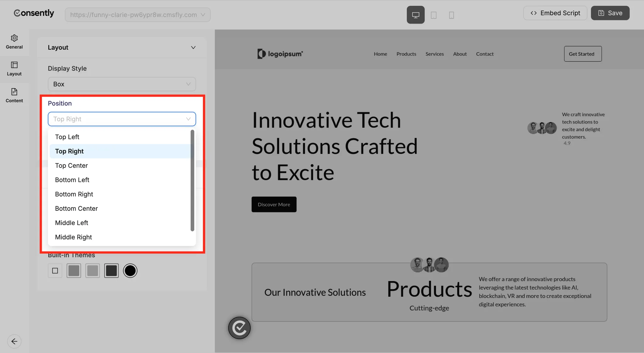Select the Layout panel in sidebar
The height and width of the screenshot is (353, 644).
coord(14,69)
